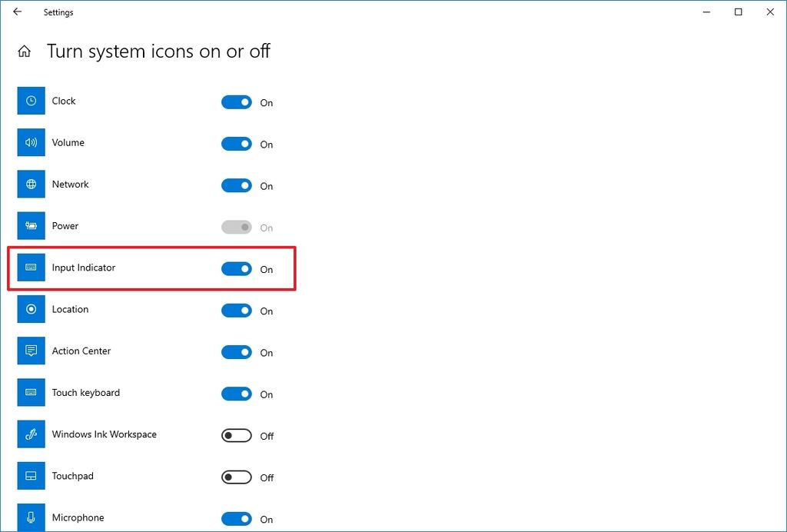Disable the Location toggle
Screen dimensions: 787x532
236,310
